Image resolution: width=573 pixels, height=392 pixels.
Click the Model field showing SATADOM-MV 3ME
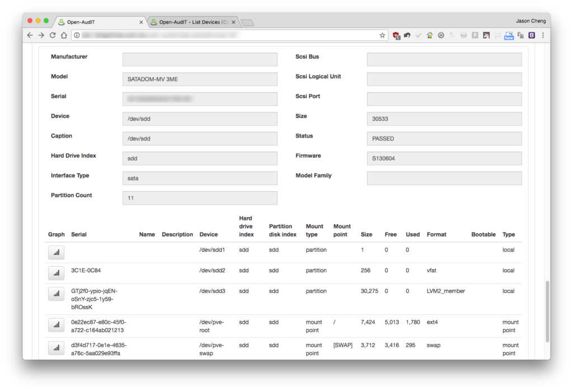pos(200,79)
